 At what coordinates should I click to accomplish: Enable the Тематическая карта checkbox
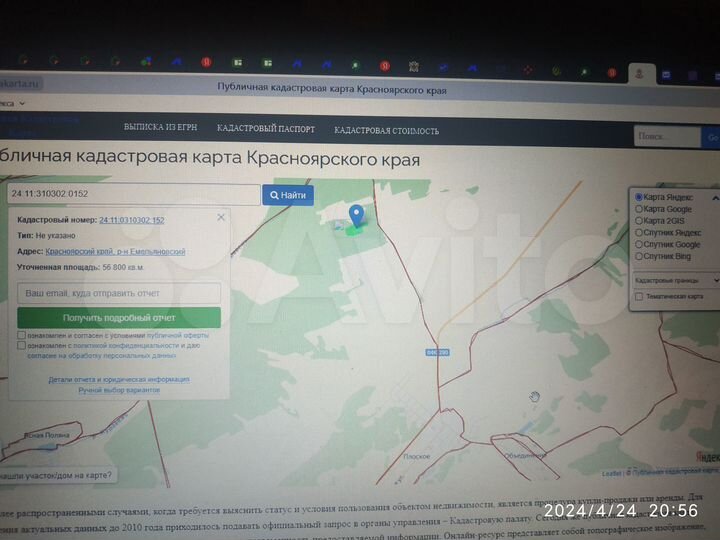tap(640, 296)
